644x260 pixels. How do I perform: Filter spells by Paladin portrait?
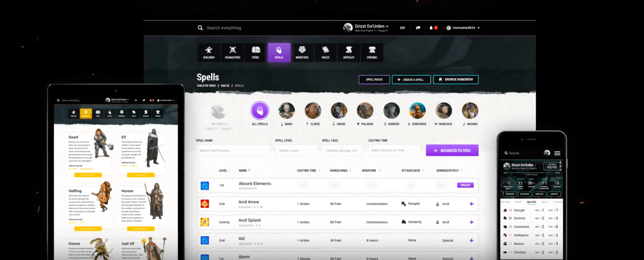365,111
